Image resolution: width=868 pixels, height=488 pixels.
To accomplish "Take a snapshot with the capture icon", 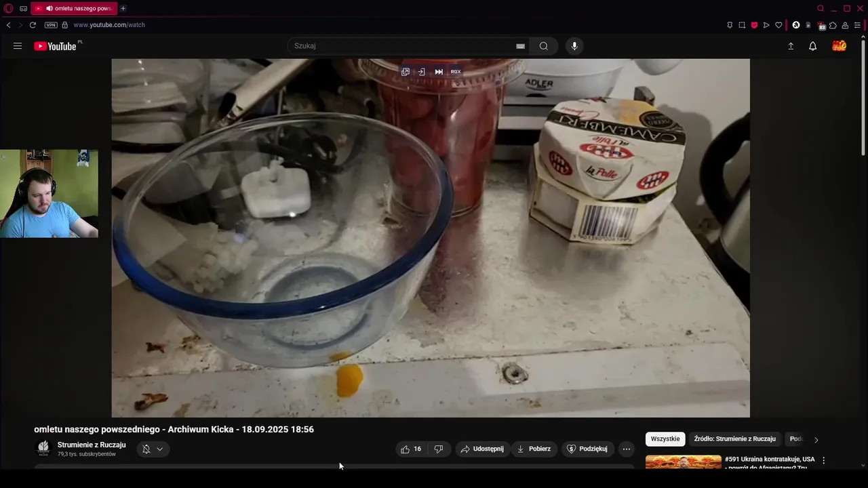I will pyautogui.click(x=742, y=25).
